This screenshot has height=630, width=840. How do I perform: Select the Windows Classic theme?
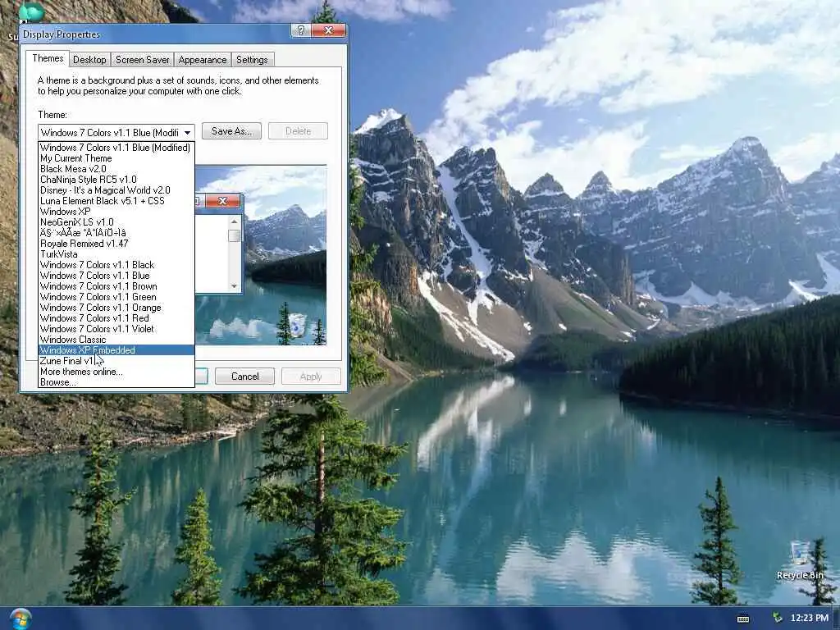click(x=116, y=340)
